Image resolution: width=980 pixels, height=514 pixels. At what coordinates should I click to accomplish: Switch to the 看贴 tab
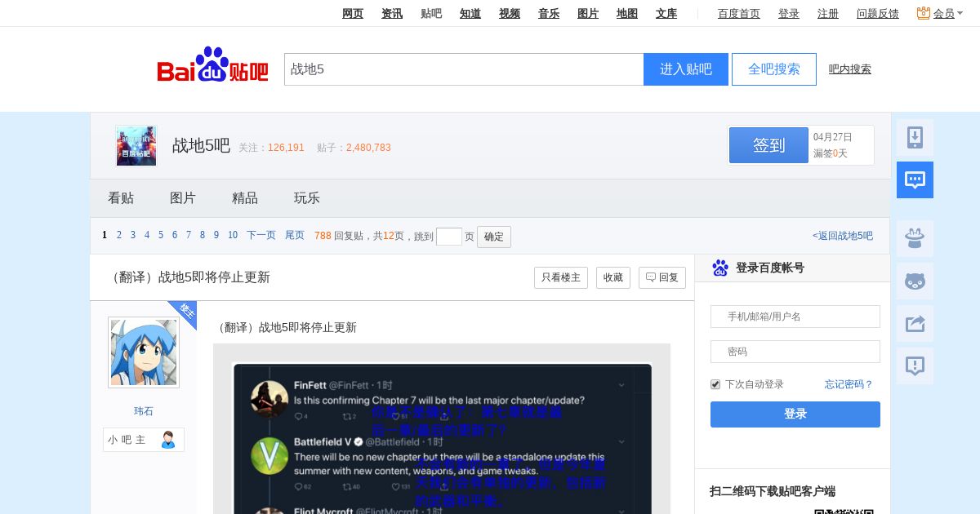(121, 198)
